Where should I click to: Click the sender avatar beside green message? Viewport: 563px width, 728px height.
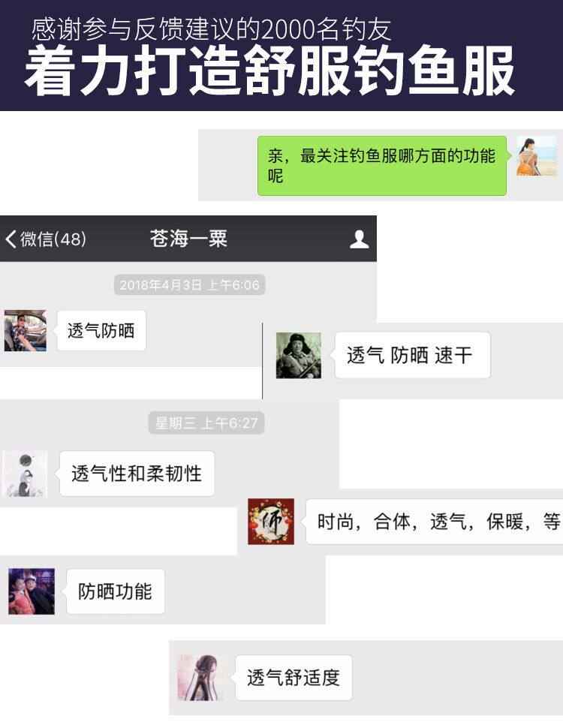click(x=537, y=155)
